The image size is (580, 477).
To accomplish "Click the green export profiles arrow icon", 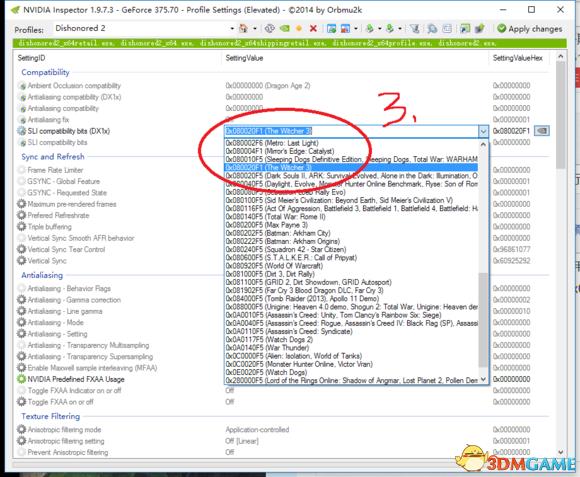I will pos(370,28).
